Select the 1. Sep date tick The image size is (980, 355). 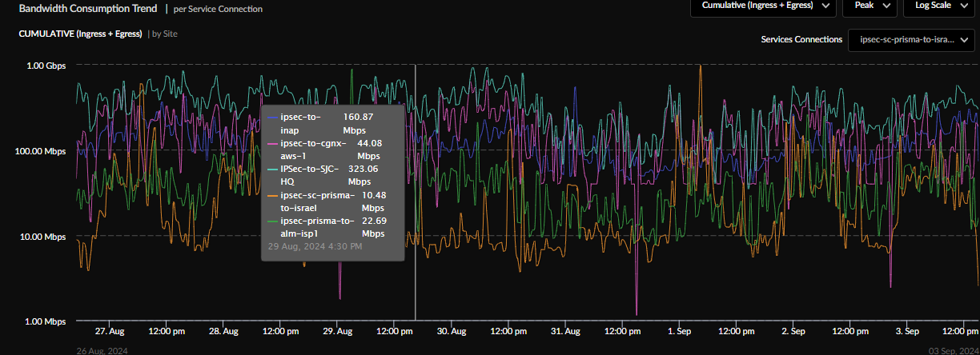(x=680, y=331)
